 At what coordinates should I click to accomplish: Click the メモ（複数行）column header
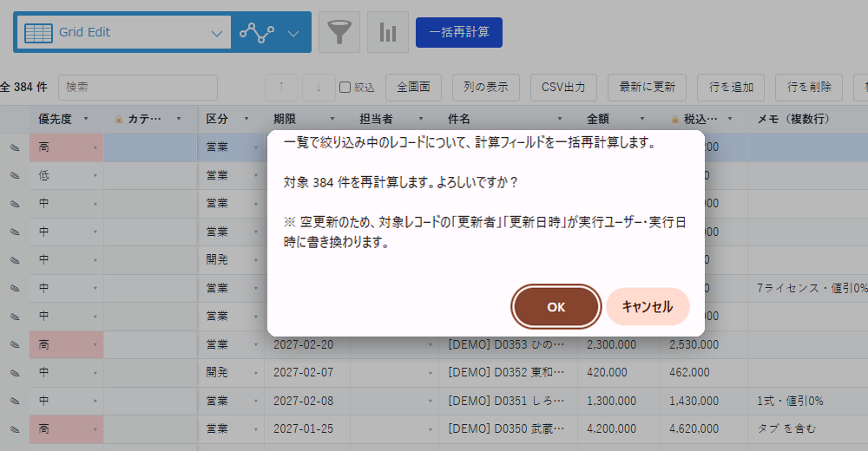(808, 119)
